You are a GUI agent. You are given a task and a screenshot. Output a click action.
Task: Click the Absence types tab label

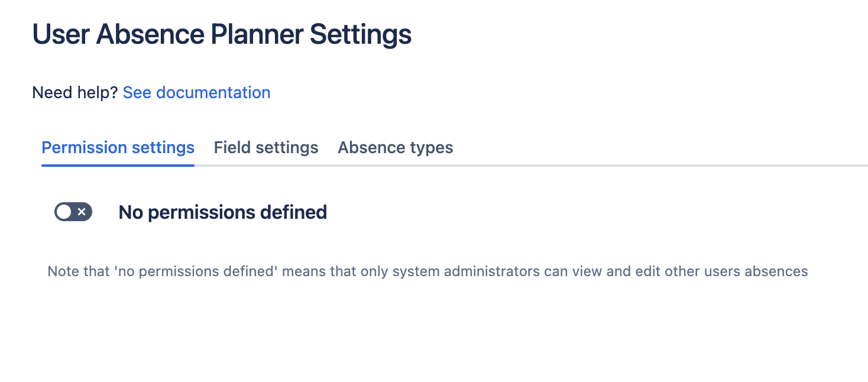coord(395,147)
